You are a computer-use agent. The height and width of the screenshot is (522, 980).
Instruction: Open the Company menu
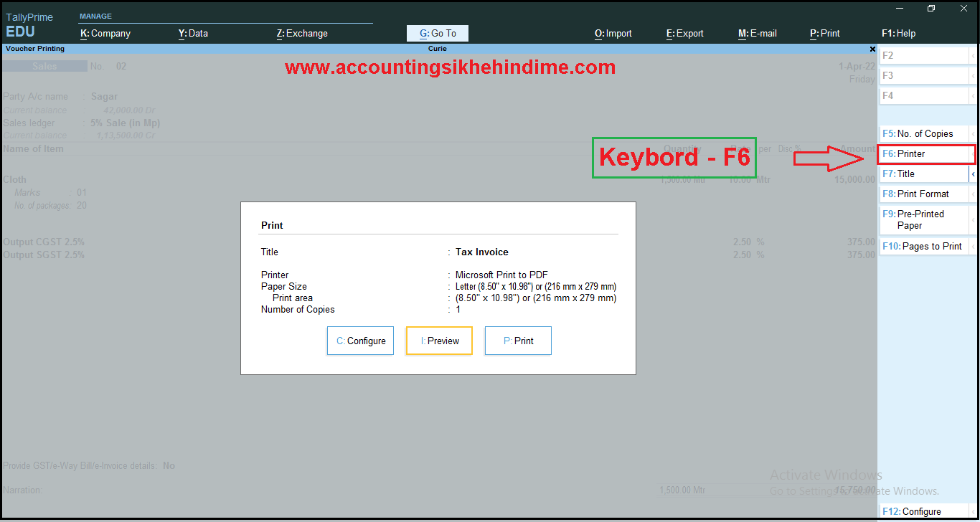click(x=105, y=33)
